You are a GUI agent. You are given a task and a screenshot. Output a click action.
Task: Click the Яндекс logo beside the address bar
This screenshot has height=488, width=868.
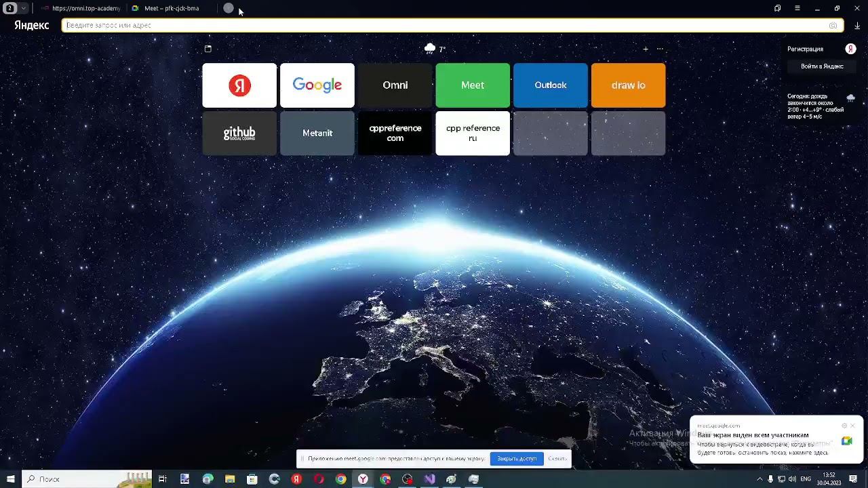(x=32, y=25)
